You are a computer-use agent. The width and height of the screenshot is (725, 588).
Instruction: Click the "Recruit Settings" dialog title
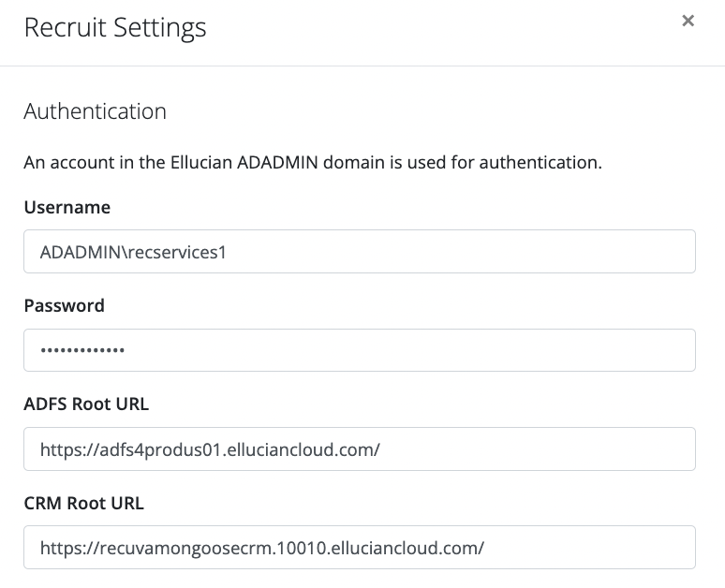tap(114, 28)
